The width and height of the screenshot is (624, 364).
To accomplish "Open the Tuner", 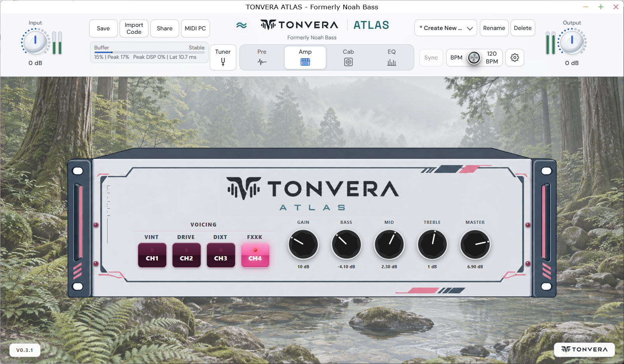I will click(223, 58).
